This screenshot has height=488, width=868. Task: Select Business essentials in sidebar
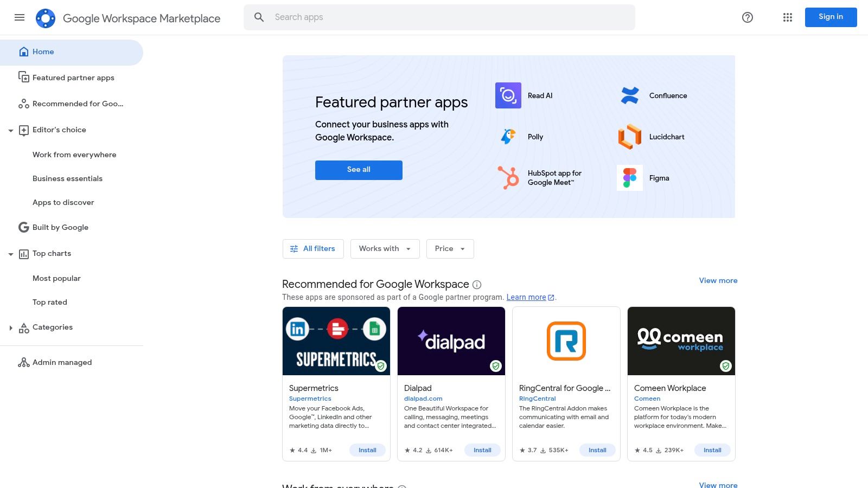[x=67, y=178]
